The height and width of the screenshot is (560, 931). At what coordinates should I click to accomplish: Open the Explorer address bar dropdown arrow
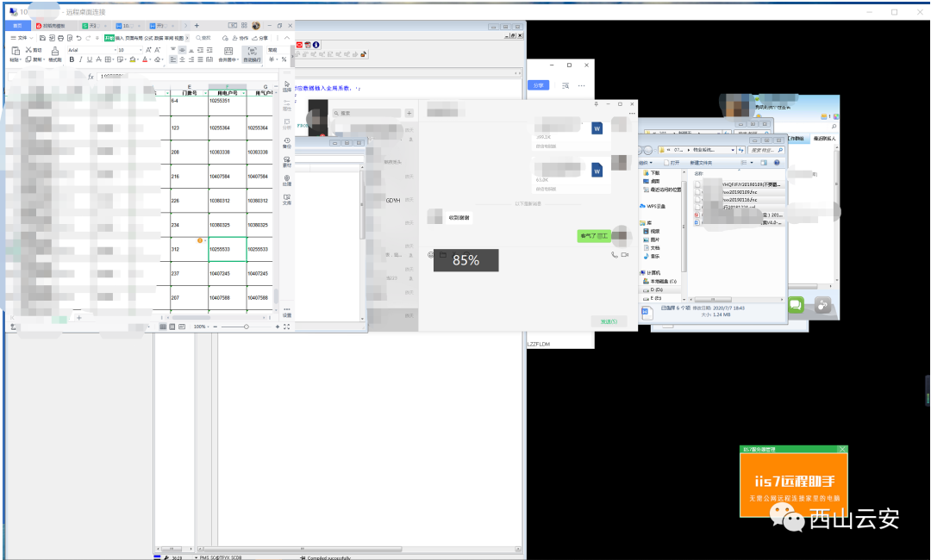tap(733, 150)
